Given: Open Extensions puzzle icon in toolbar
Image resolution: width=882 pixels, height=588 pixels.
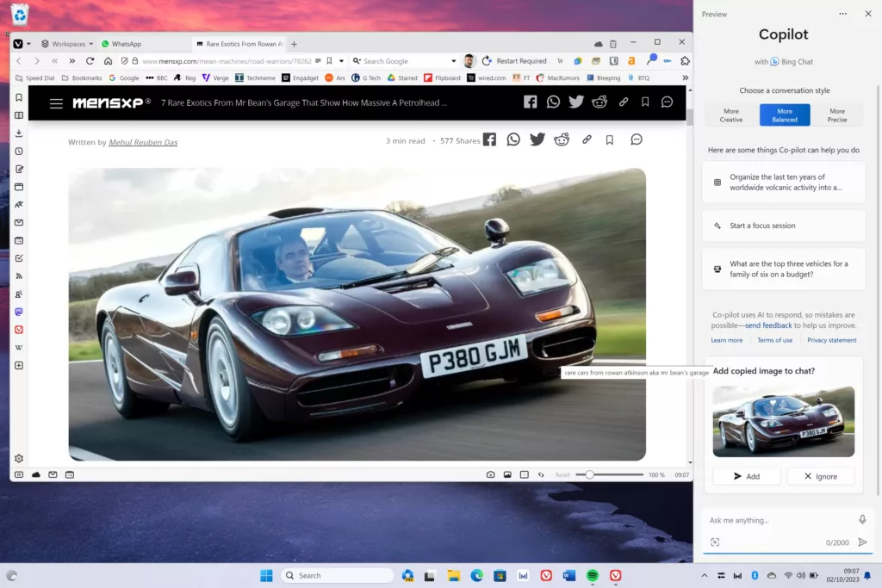Looking at the screenshot, I should pyautogui.click(x=685, y=61).
